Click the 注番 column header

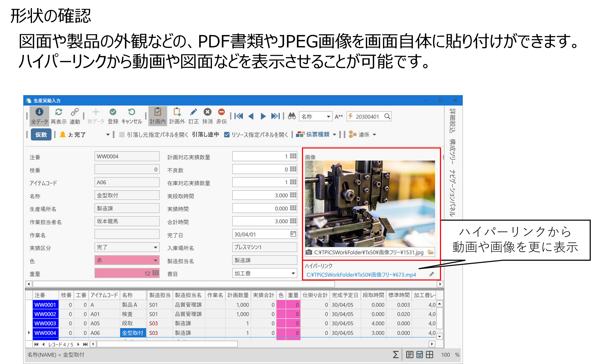[46, 295]
